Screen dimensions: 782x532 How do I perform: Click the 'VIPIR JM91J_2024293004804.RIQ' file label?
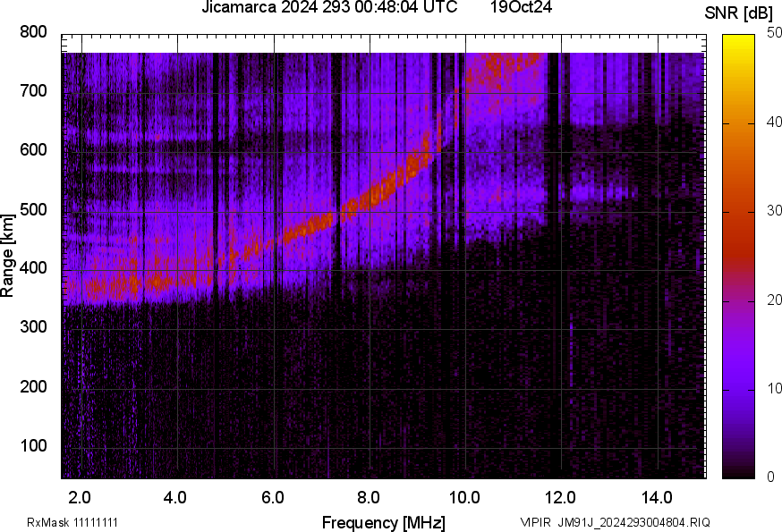coord(615,522)
